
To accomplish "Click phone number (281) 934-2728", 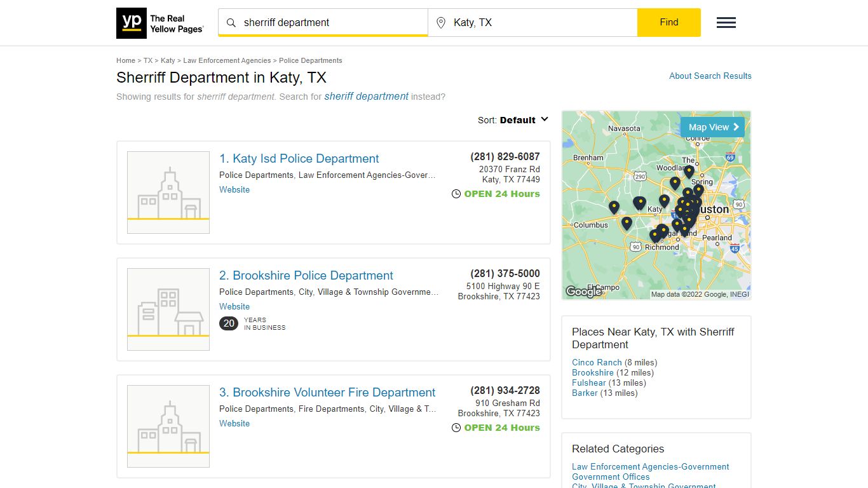I will tap(505, 390).
